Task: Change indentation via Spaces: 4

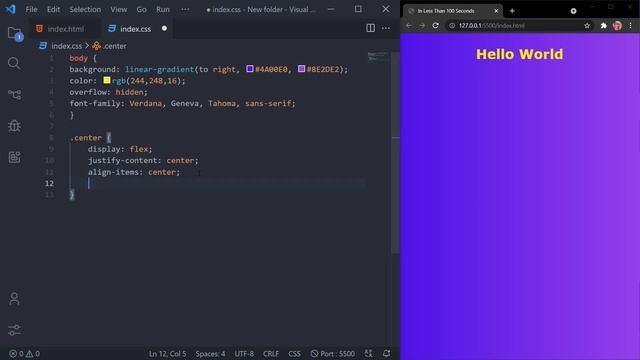Action: [210, 353]
